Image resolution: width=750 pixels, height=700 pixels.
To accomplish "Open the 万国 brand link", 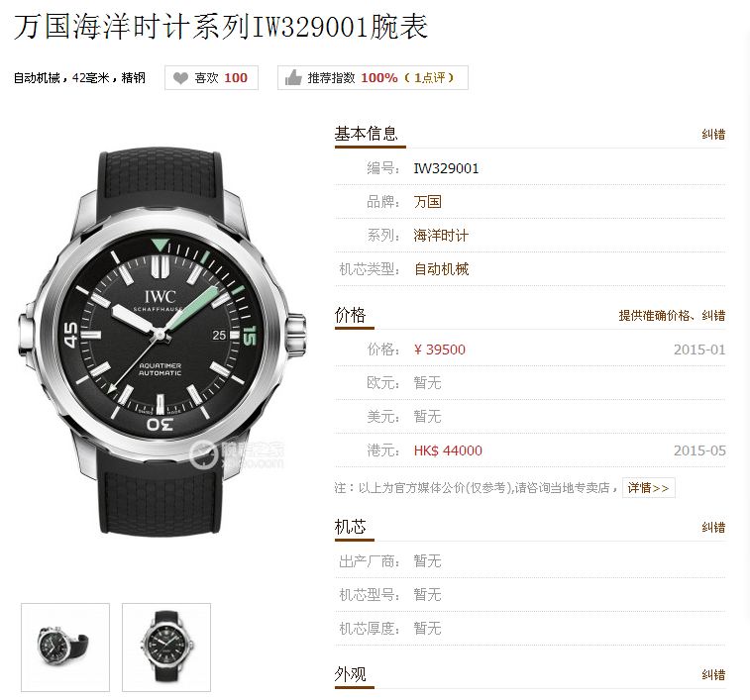I will point(427,202).
